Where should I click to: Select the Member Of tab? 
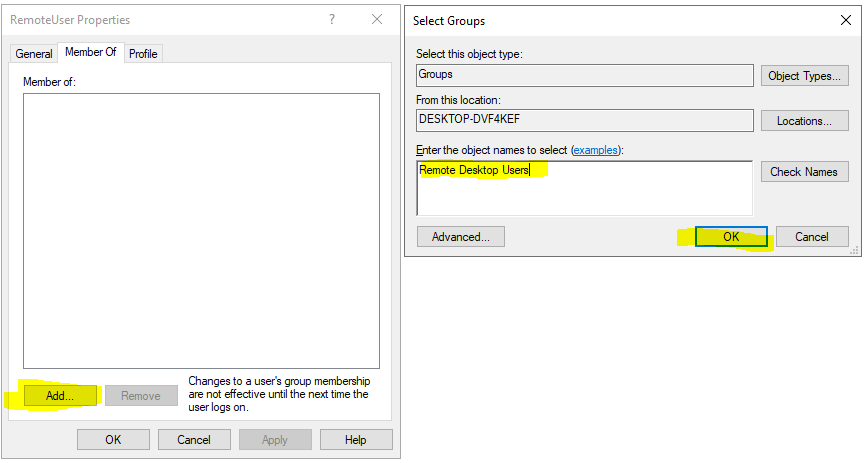tap(91, 53)
